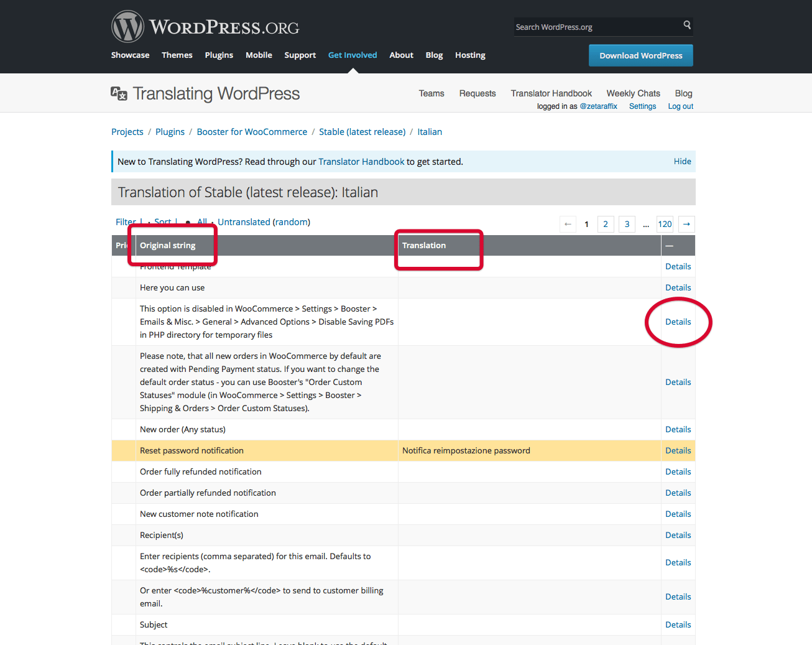812x645 pixels.
Task: Select the All strings filter
Action: (201, 221)
